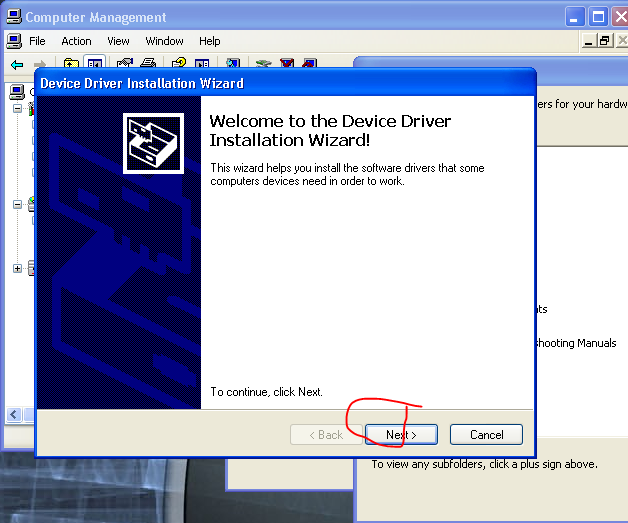Click the 'To continue, click Next.' text

coord(266,392)
